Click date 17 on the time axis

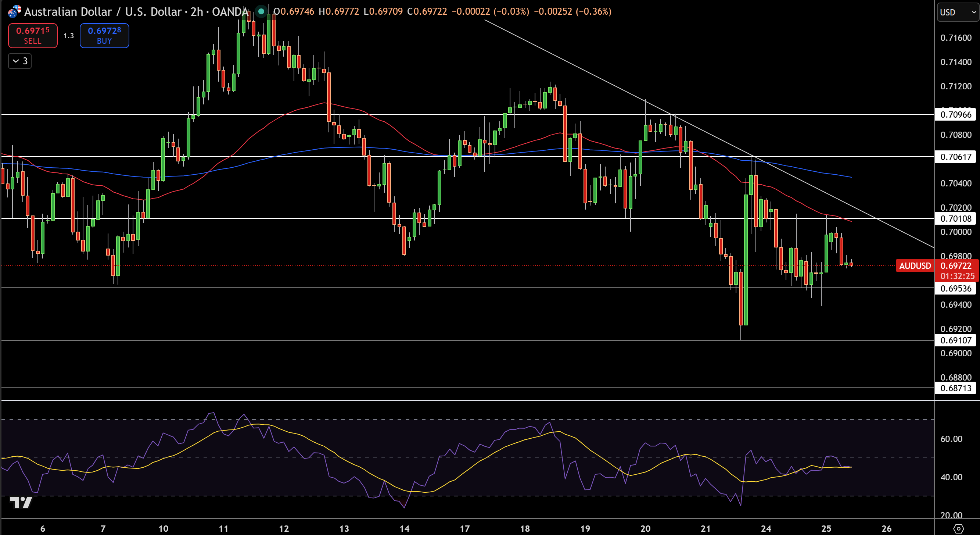[464, 528]
